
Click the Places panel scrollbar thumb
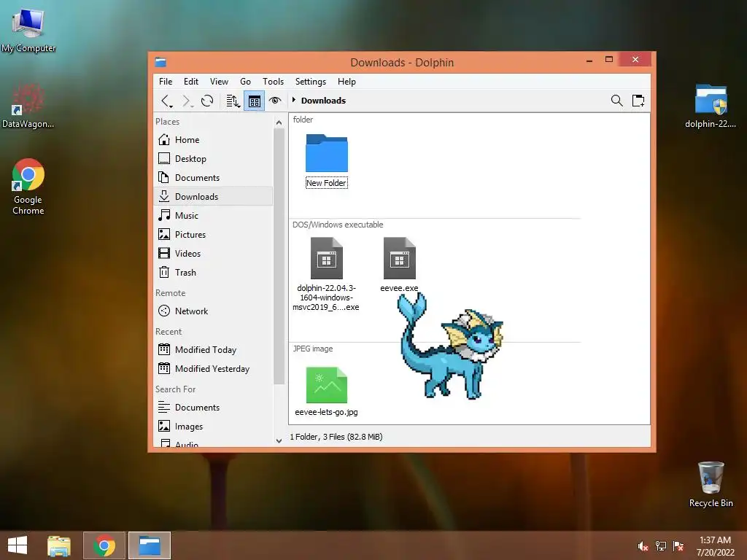coord(279,256)
